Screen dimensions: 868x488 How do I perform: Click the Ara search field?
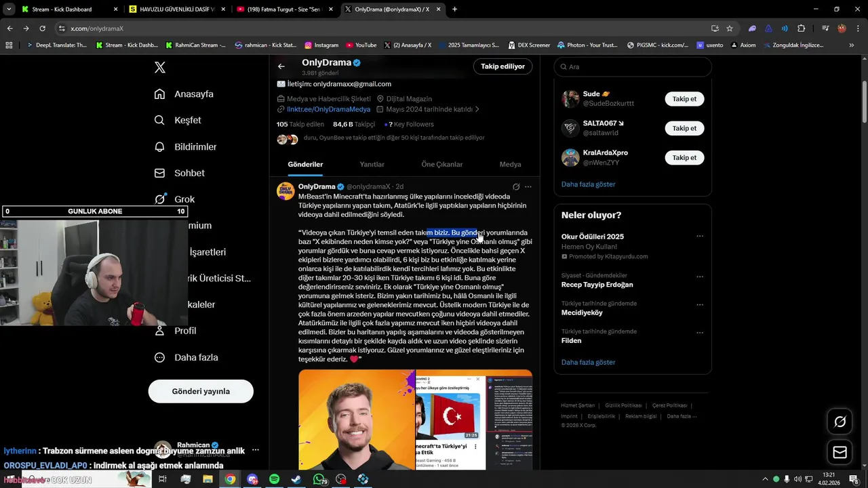pyautogui.click(x=633, y=66)
